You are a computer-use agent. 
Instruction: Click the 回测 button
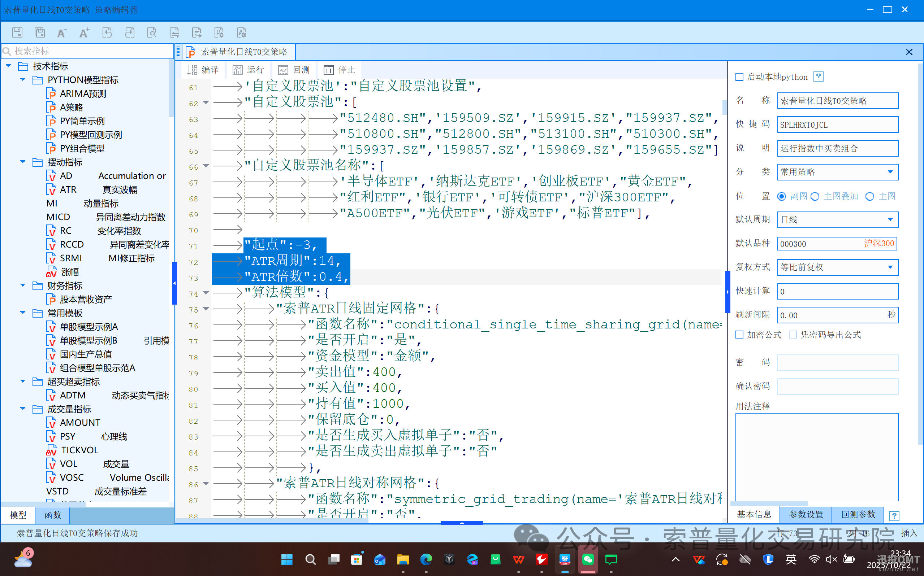click(x=294, y=70)
